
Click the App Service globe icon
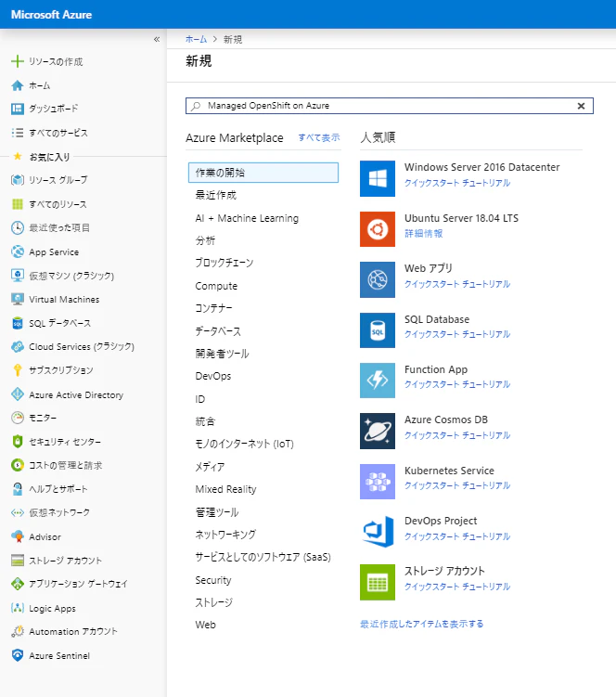pos(18,252)
